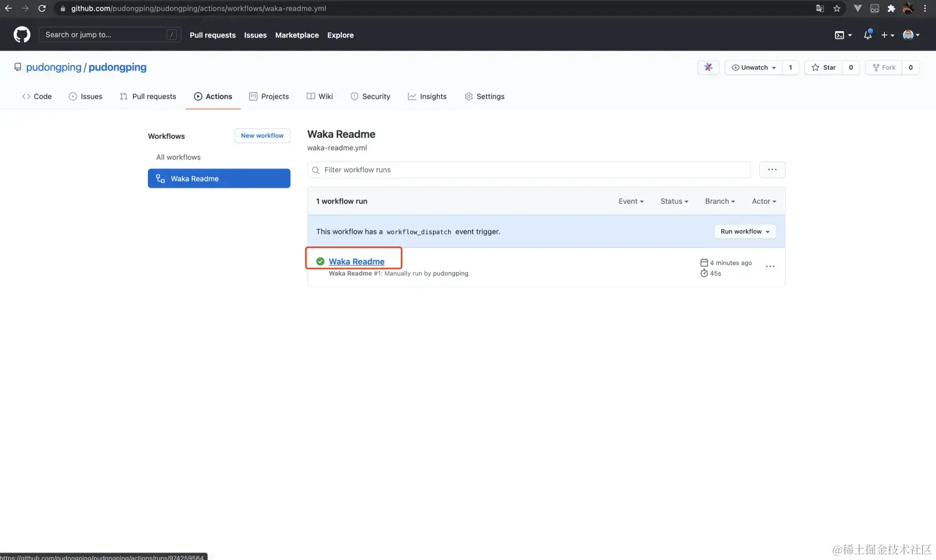This screenshot has height=560, width=936.
Task: Open the repository Pull requests tab
Action: pyautogui.click(x=148, y=97)
